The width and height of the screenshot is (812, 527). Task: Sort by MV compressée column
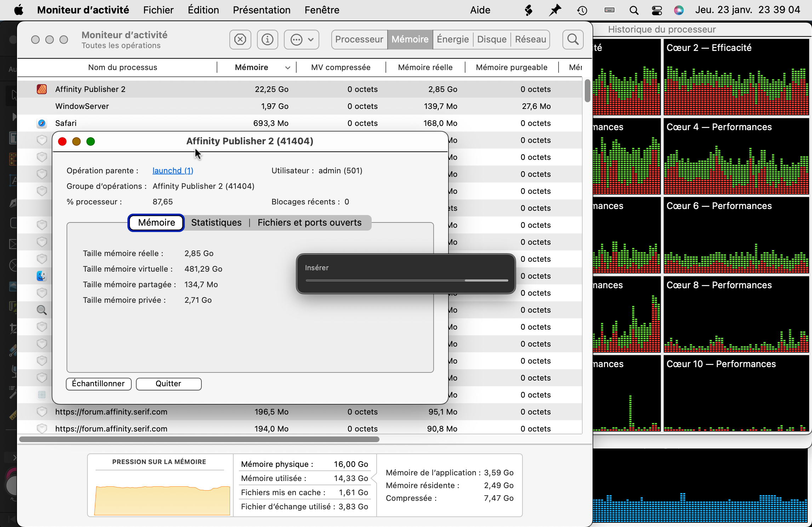click(341, 67)
